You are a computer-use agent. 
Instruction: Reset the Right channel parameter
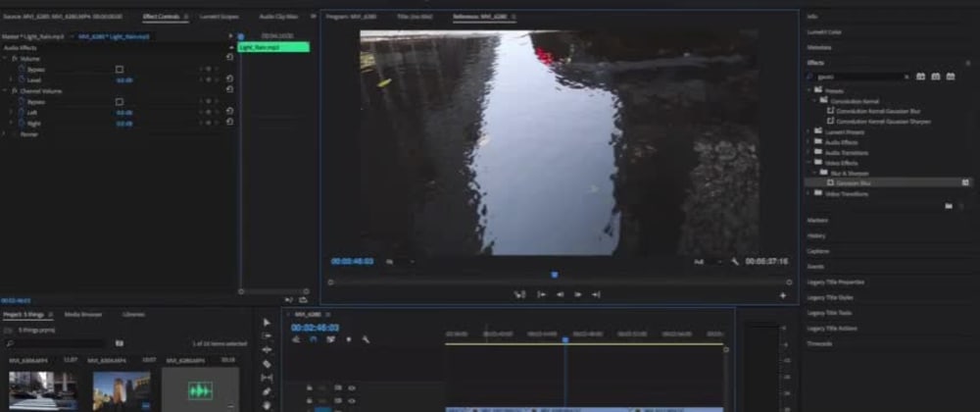coord(229,122)
